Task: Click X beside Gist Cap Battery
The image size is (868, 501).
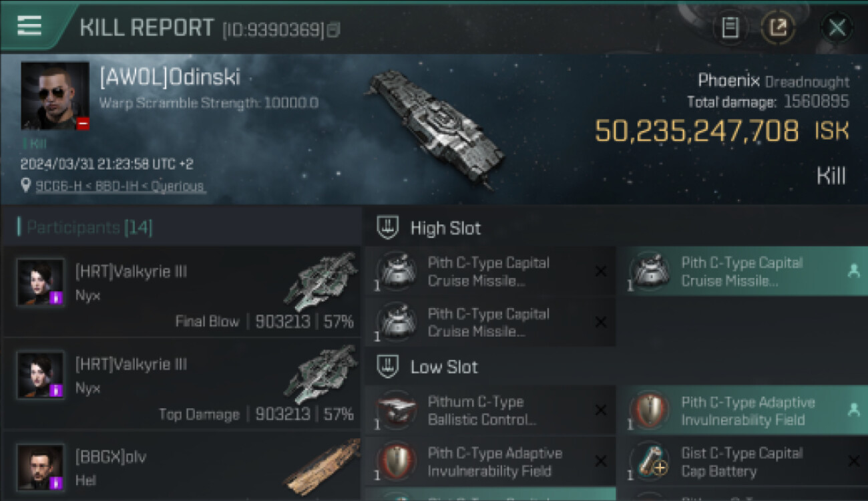Action: (853, 461)
